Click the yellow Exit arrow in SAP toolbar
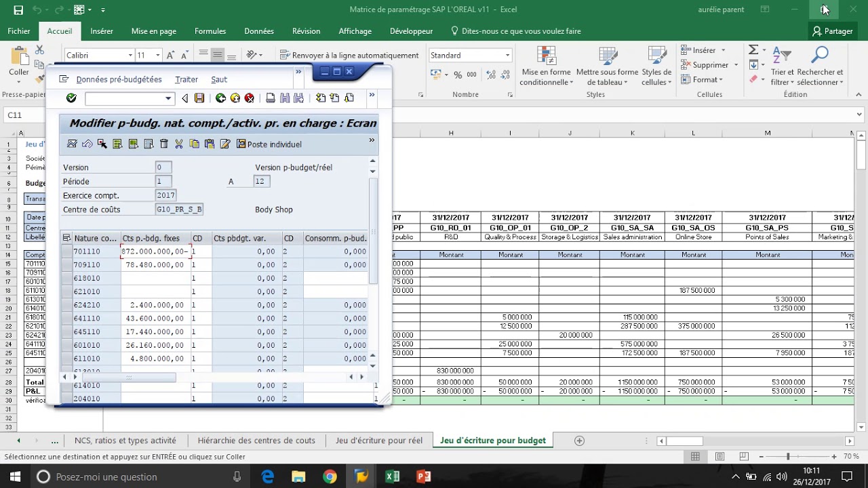 235,98
